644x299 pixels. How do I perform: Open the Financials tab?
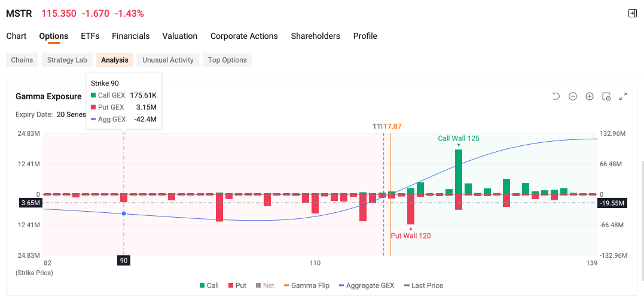pos(130,36)
